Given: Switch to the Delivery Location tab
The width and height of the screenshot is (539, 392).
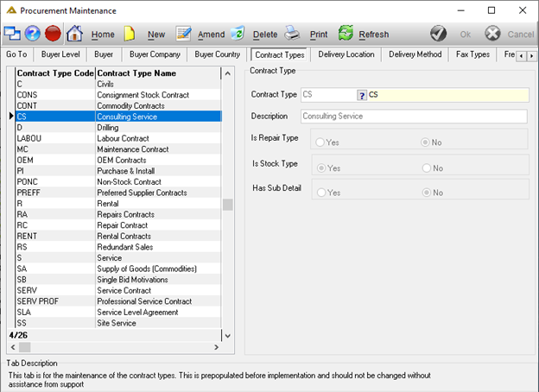Looking at the screenshot, I should point(346,54).
